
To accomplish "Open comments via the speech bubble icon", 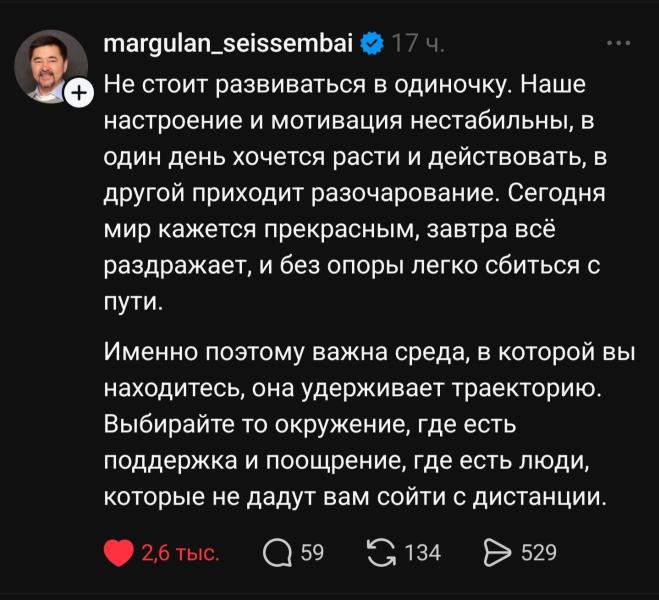I will (x=277, y=552).
